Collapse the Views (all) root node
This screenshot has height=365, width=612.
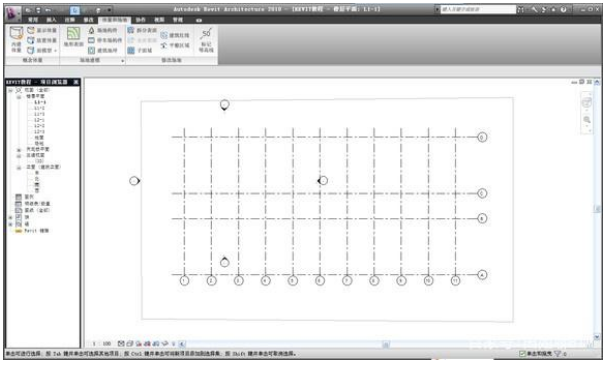click(11, 90)
